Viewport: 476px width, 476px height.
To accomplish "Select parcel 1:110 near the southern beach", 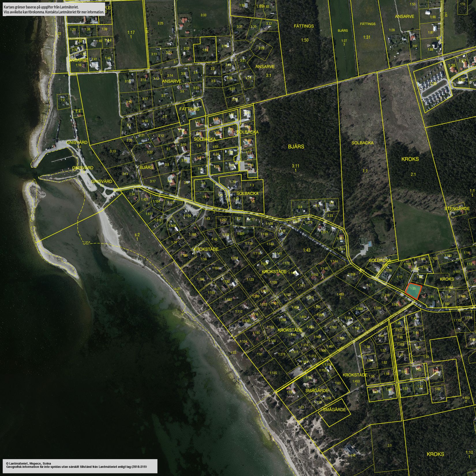I will pos(351,455).
